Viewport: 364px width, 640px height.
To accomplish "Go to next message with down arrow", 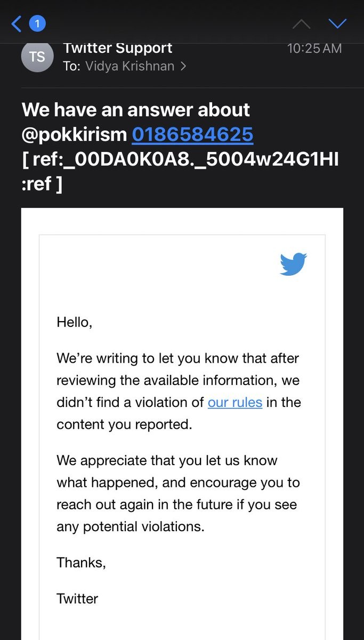I will coord(337,23).
